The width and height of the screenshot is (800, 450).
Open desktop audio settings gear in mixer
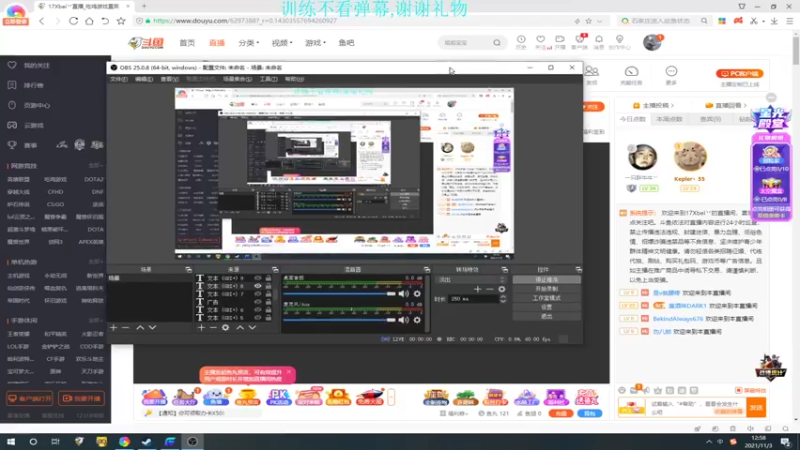click(417, 294)
